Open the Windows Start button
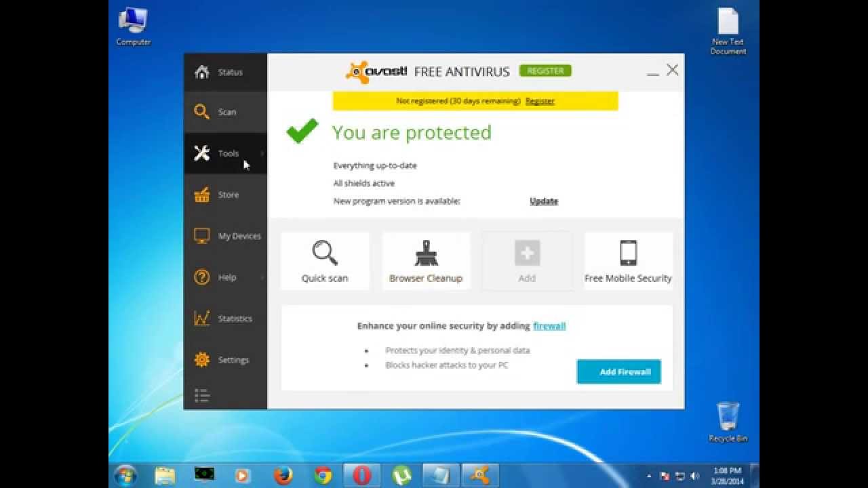This screenshot has width=868, height=488. click(125, 475)
